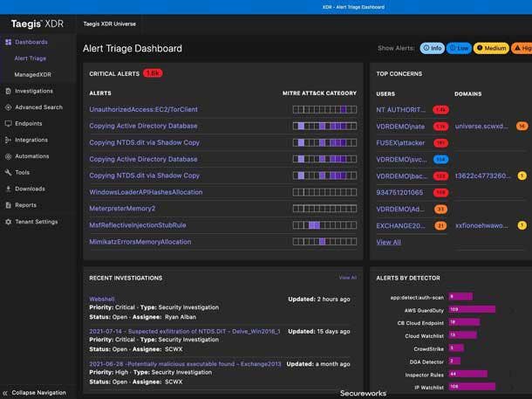Collapse the Dashboards sidebar section
This screenshot has height=399, width=532.
coord(31,42)
